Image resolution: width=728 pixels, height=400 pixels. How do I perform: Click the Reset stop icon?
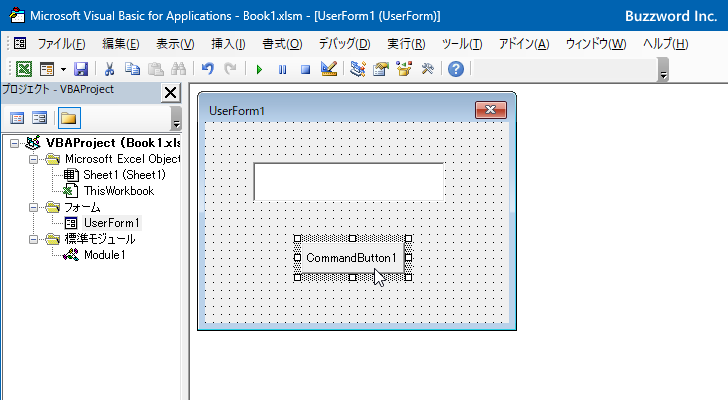(x=305, y=70)
